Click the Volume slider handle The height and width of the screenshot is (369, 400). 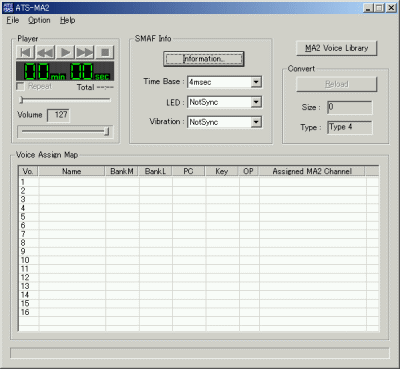pos(107,131)
